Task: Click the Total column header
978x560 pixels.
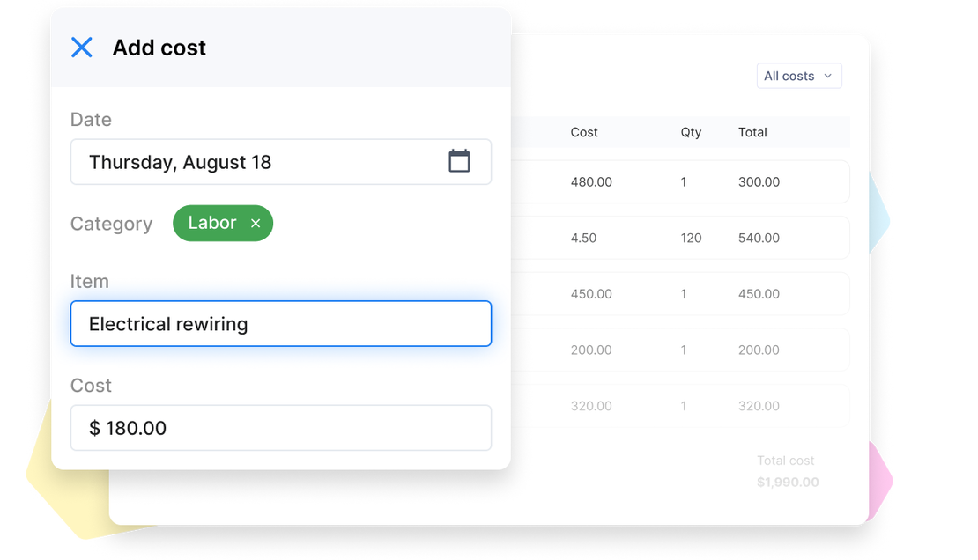Action: [x=753, y=132]
